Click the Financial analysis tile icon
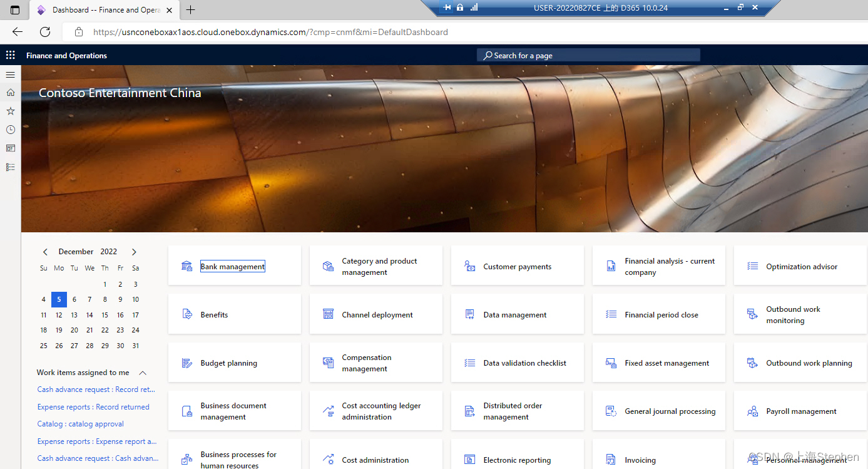868x469 pixels. 611,266
